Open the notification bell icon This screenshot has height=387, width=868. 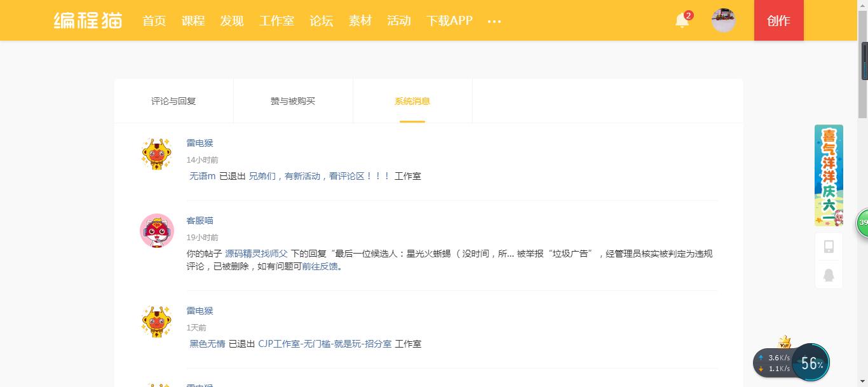click(682, 20)
